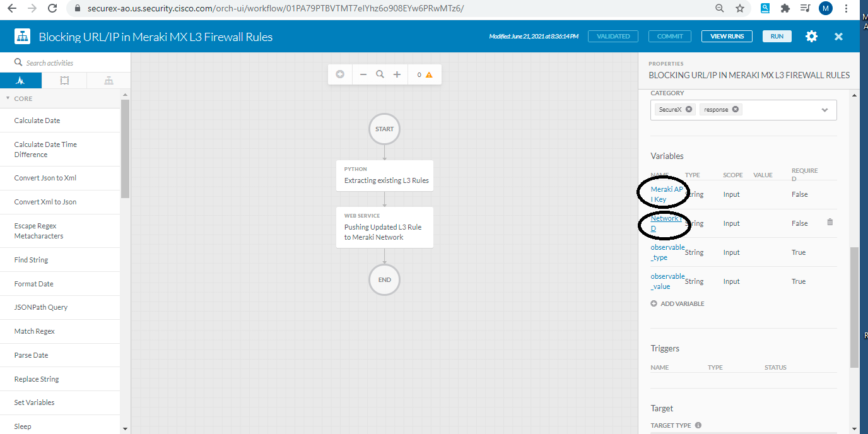Remove the SecureX category tag
868x434 pixels.
[x=689, y=109]
